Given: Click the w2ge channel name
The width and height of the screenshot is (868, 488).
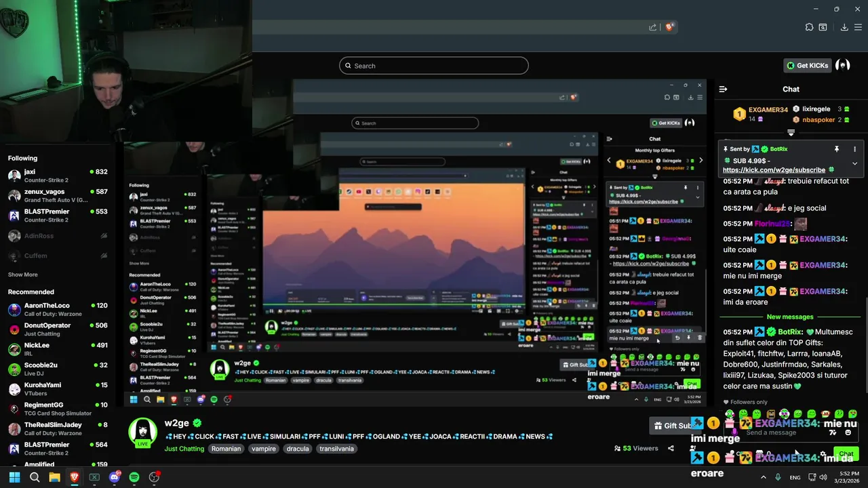Looking at the screenshot, I should pyautogui.click(x=176, y=423).
